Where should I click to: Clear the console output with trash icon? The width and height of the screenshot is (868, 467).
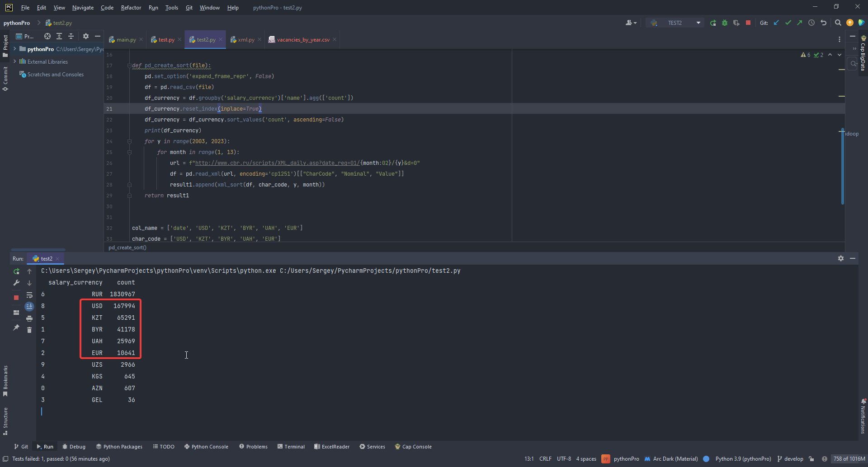pos(29,330)
